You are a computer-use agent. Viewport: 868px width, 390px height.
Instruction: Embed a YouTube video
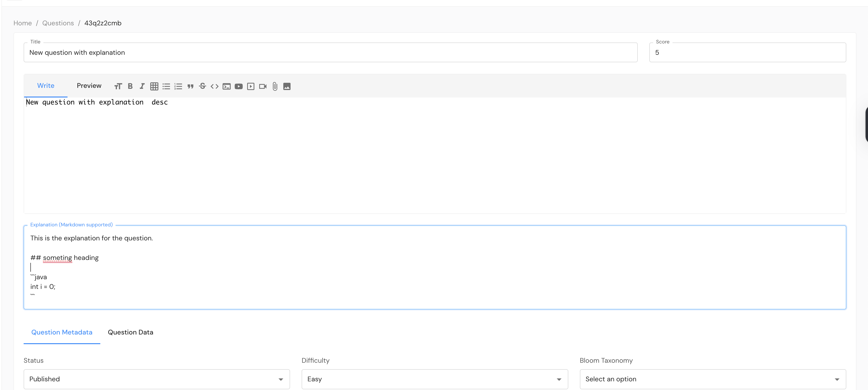(x=238, y=86)
